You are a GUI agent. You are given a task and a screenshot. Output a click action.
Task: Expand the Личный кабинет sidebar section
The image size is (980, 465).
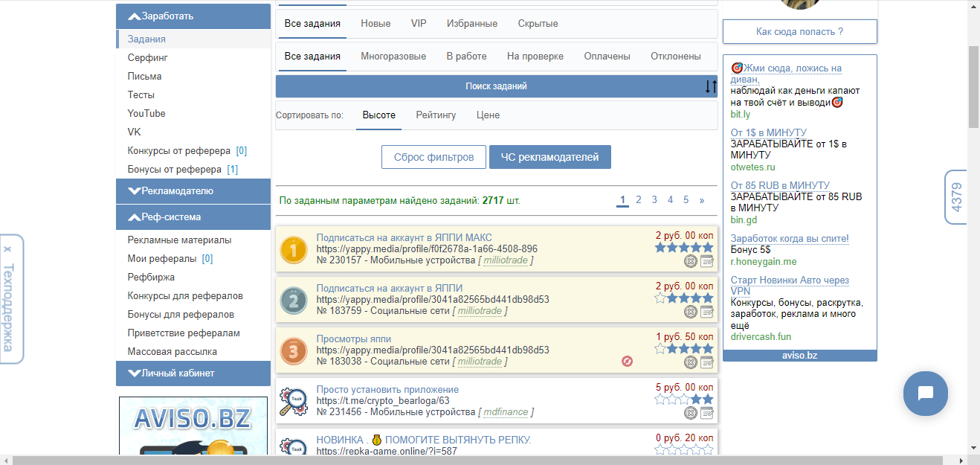click(193, 373)
